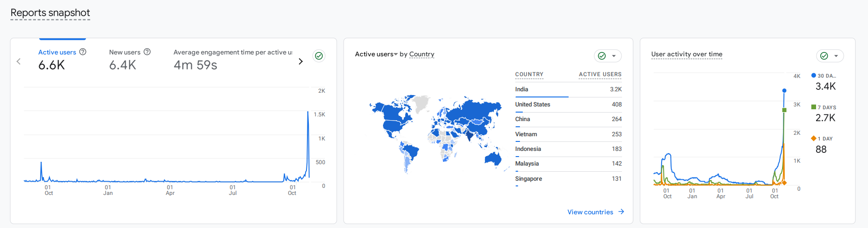The width and height of the screenshot is (868, 228).
Task: Click the arrow icon beside View countries
Action: click(x=621, y=212)
